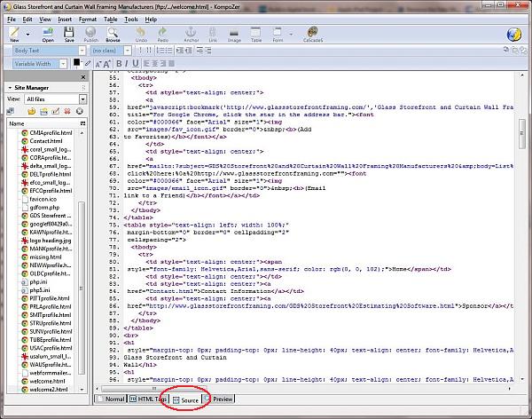Select Contact.html in the file list
The width and height of the screenshot is (532, 419).
(x=46, y=141)
